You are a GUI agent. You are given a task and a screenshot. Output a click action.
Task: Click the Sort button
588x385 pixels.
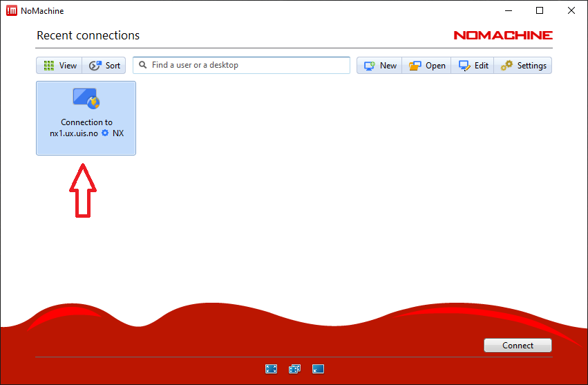pos(104,65)
